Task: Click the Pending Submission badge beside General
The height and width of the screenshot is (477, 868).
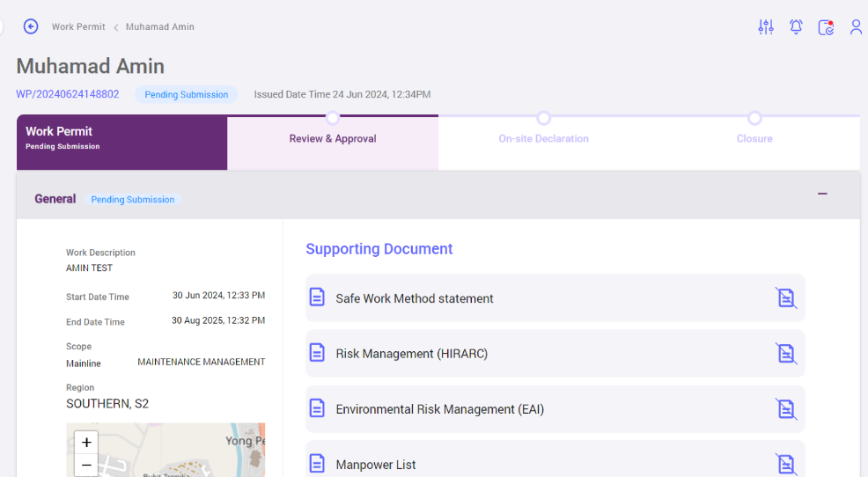Action: click(133, 200)
